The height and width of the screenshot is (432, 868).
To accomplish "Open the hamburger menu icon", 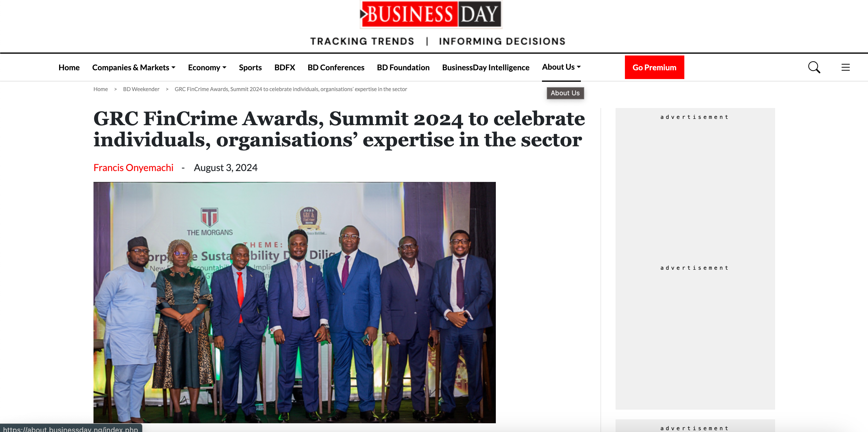I will pos(845,67).
